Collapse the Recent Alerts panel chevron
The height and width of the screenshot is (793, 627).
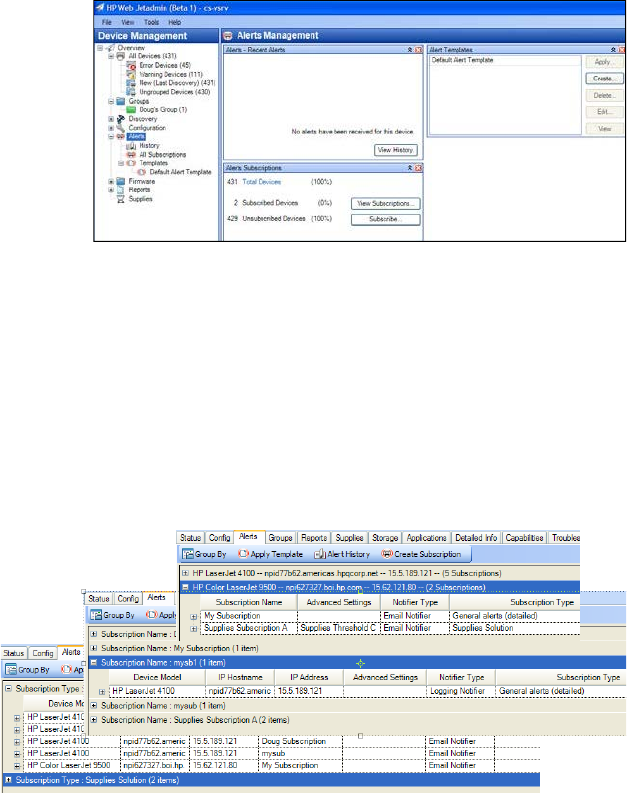click(410, 50)
